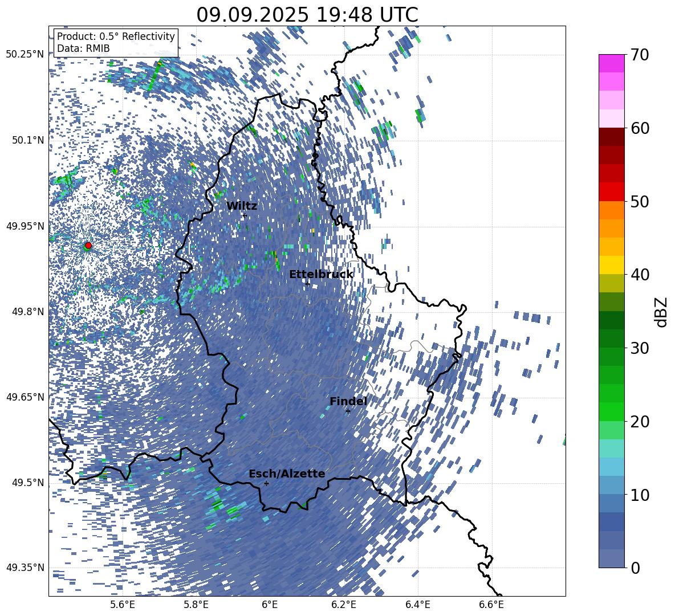
Task: Click the Esch/Alzette city label
Action: point(287,474)
